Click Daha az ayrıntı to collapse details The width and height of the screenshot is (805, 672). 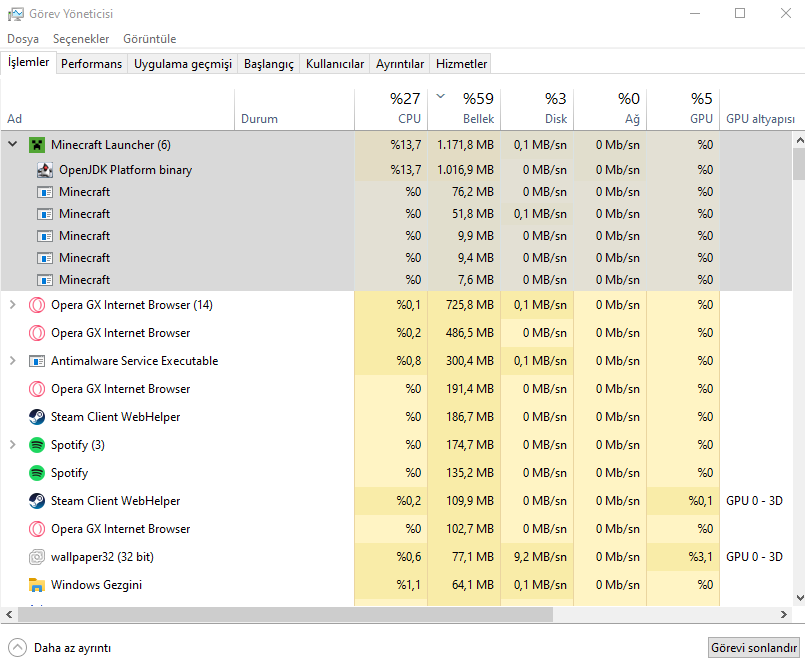72,647
